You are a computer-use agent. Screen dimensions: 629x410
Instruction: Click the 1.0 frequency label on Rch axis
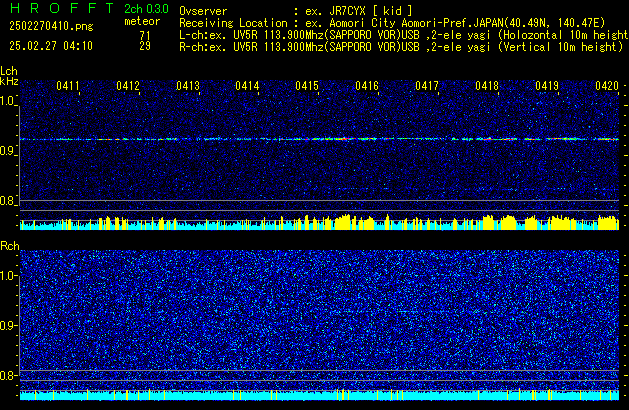coord(7,276)
